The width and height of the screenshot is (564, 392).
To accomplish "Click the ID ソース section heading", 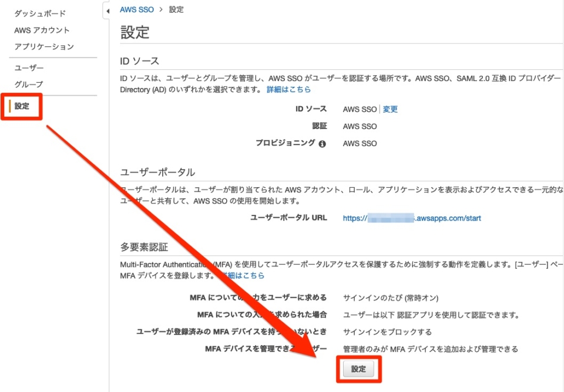I will [x=140, y=61].
